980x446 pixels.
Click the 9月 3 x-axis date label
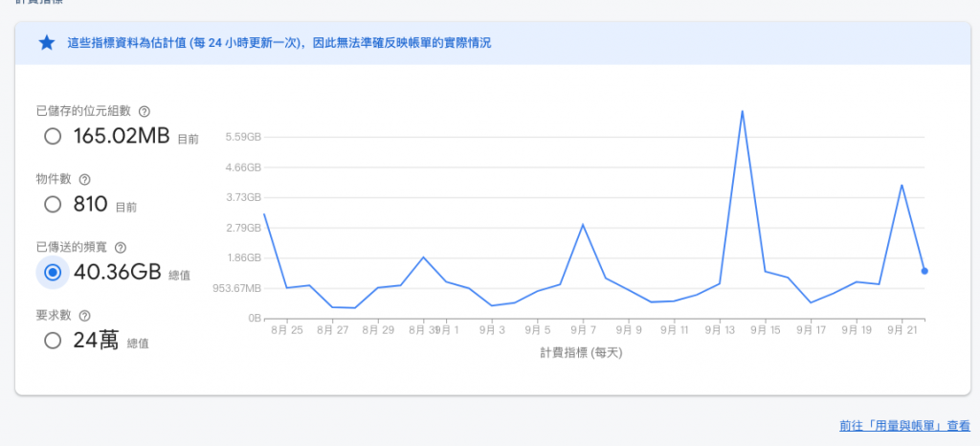coord(492,330)
